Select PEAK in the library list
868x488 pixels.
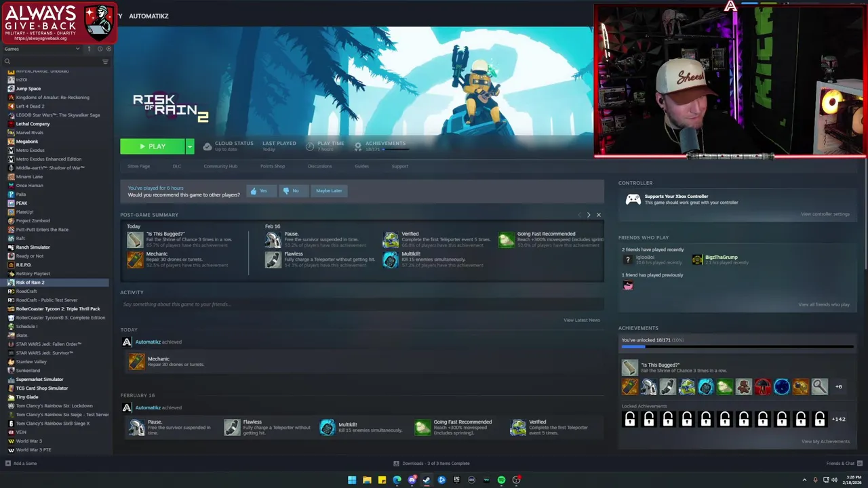tap(22, 203)
